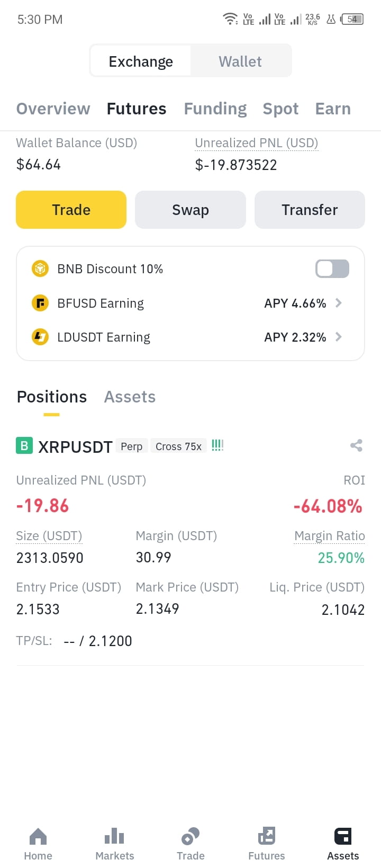Screen dimensions: 381x868
Task: Share the XRPUSDT position
Action: point(356,445)
